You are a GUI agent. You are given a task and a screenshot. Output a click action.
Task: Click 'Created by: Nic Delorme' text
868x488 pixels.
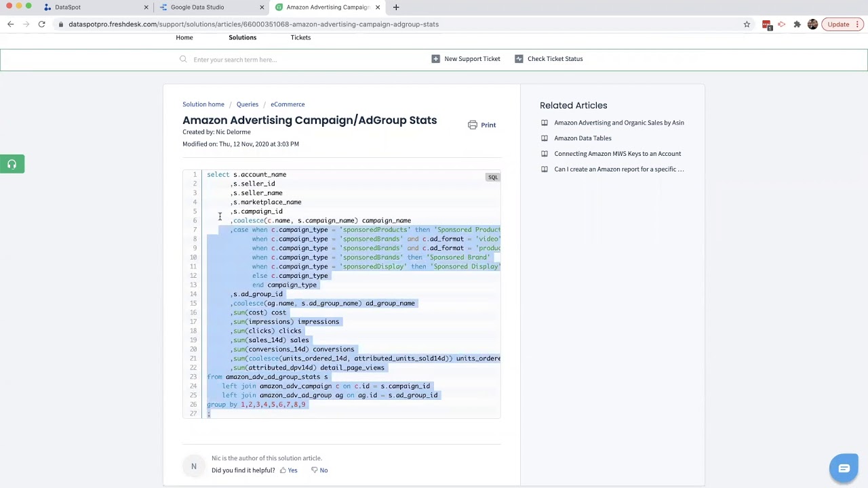pos(216,132)
